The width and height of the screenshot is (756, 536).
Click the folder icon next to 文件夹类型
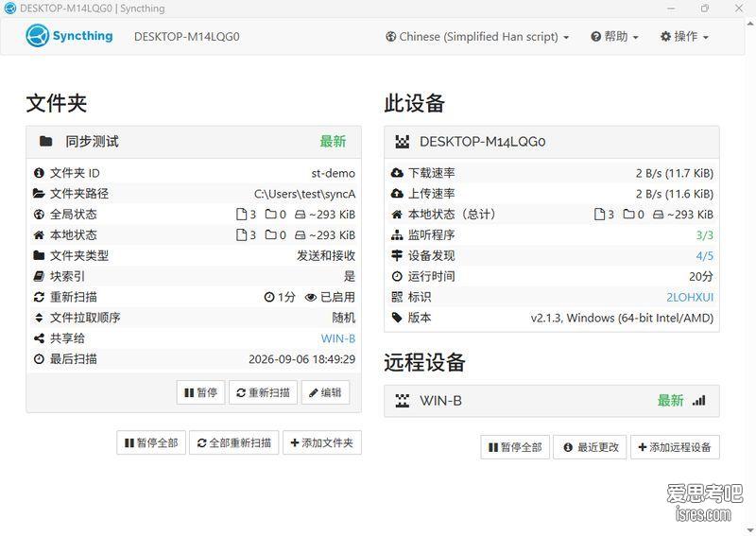click(39, 255)
